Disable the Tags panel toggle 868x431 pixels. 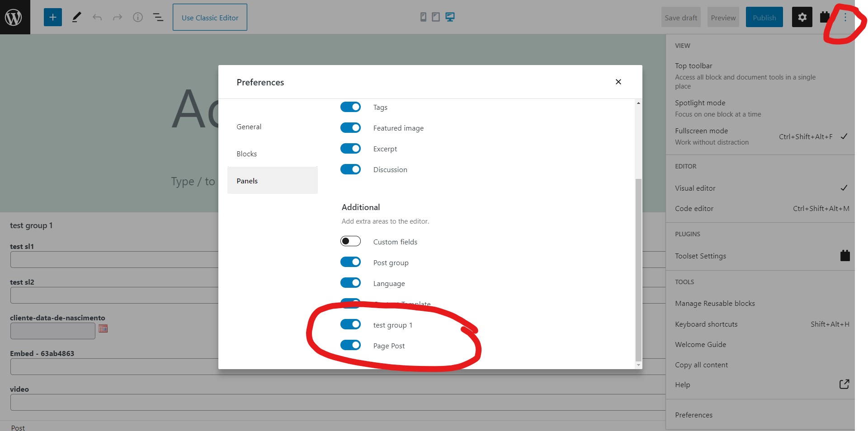pyautogui.click(x=350, y=107)
